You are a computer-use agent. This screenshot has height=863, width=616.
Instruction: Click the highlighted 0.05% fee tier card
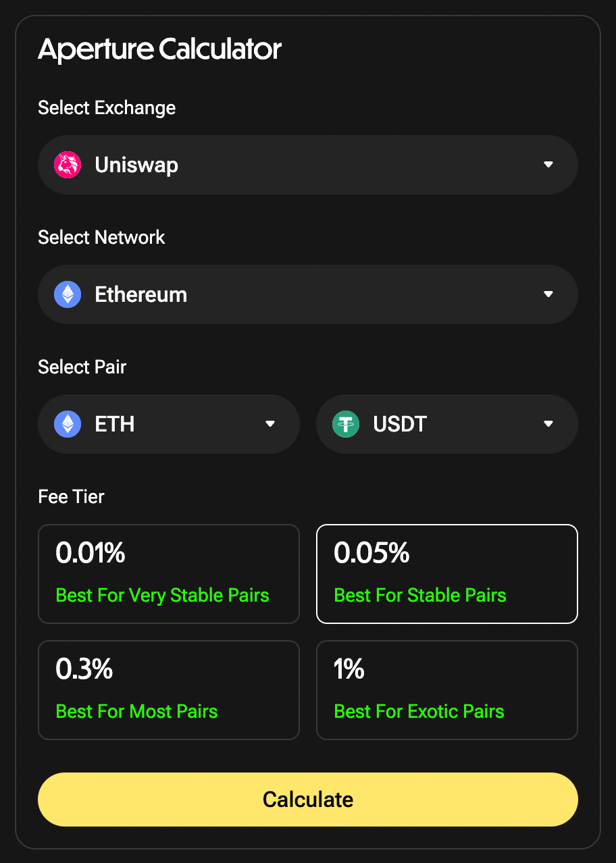click(x=446, y=573)
